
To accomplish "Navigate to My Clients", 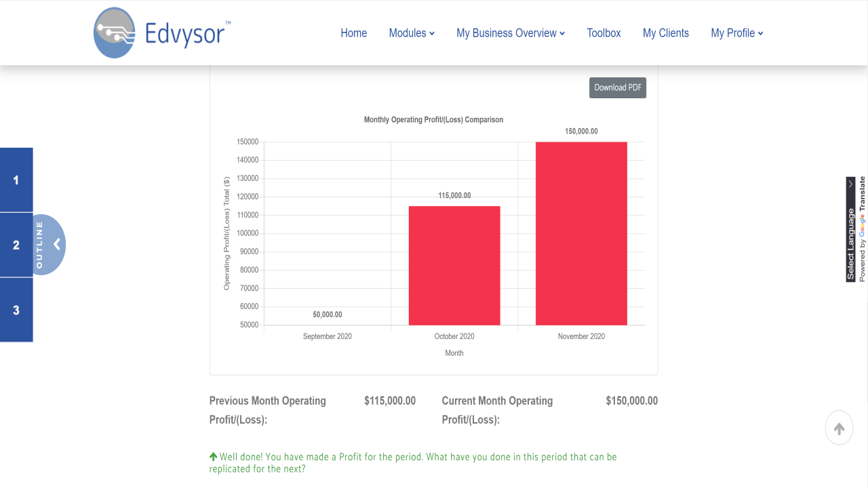I will pos(666,33).
